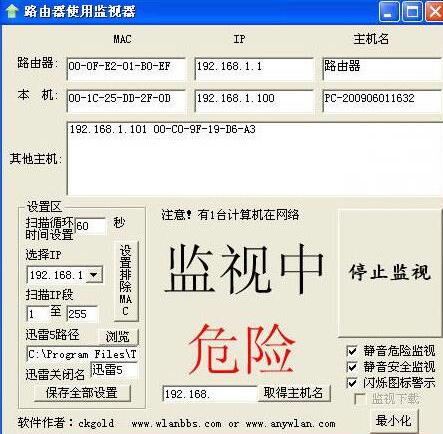Click the 迅雷关闭名 field showing 迅雷5
Screen dimensions: 443x434
click(114, 370)
